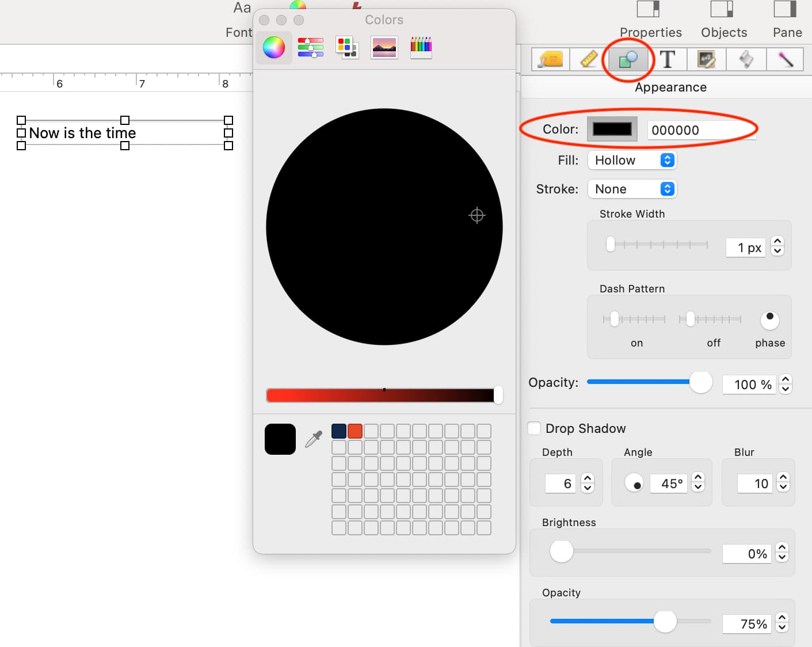This screenshot has width=812, height=647.
Task: Open the Appearance inspector shapes icon
Action: 628,59
